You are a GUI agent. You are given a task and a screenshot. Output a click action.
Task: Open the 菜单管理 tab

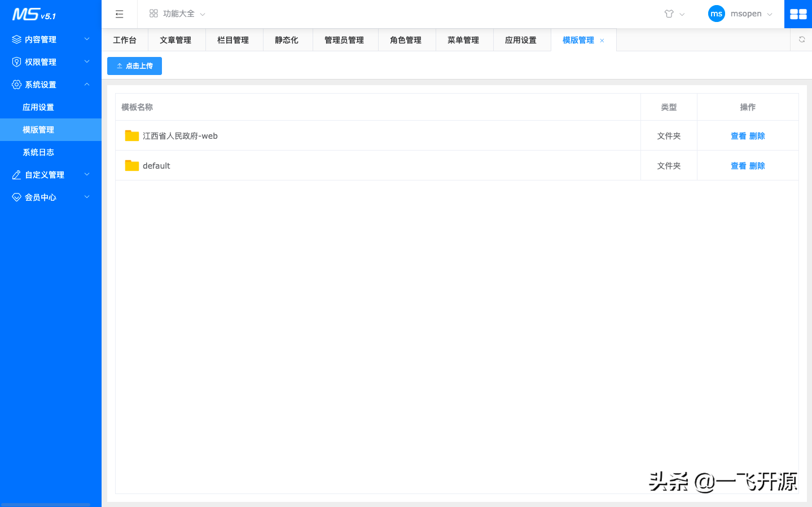(x=464, y=39)
